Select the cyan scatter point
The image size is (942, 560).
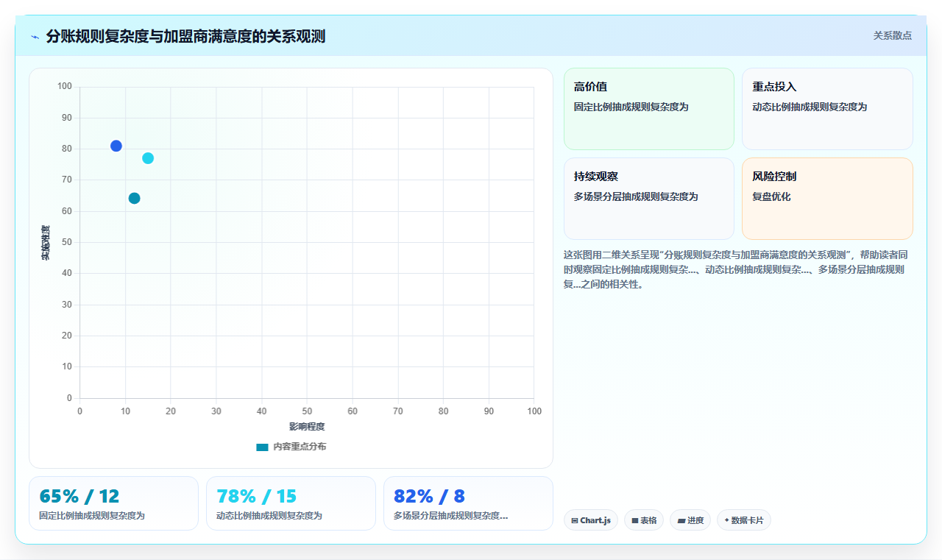148,158
